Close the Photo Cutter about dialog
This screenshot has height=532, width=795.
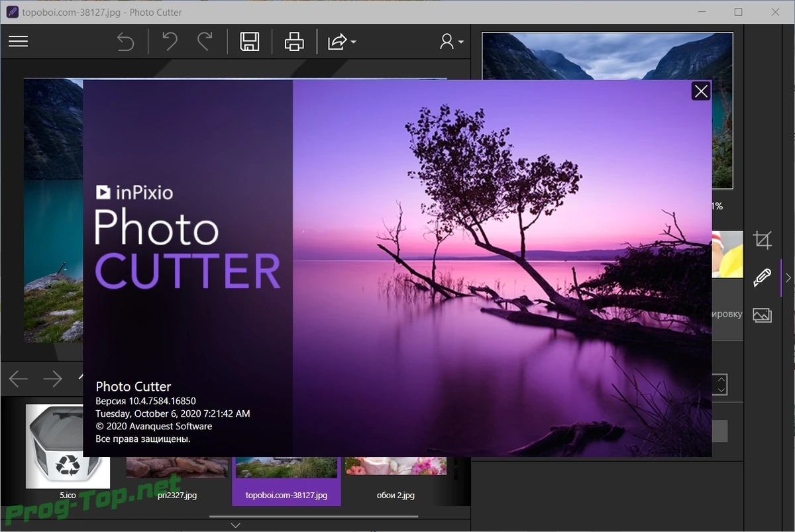(701, 91)
